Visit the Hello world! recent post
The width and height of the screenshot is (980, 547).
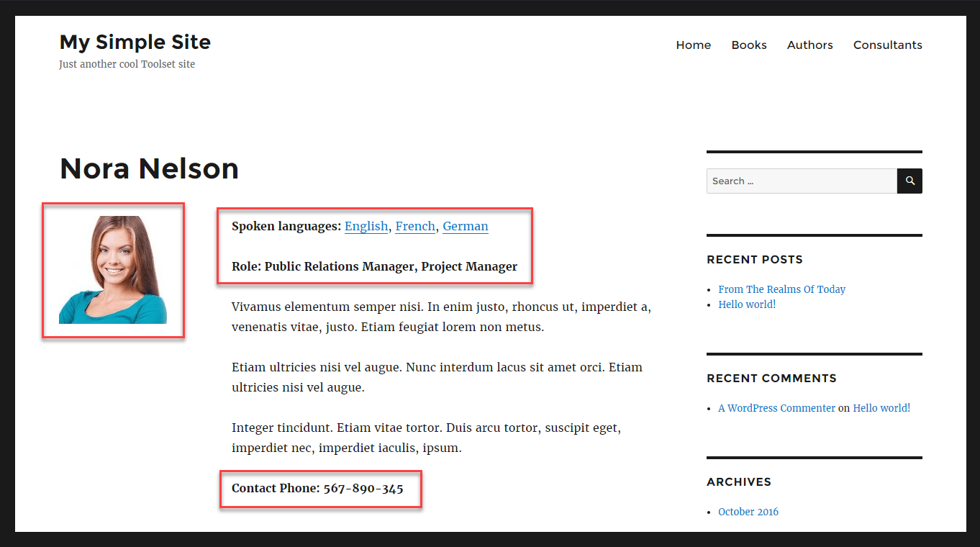click(x=746, y=304)
